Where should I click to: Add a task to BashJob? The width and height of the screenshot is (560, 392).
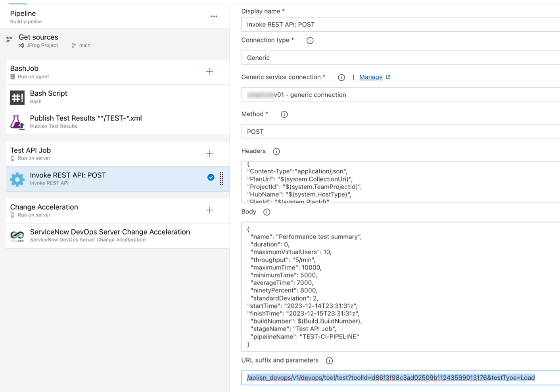click(x=209, y=71)
